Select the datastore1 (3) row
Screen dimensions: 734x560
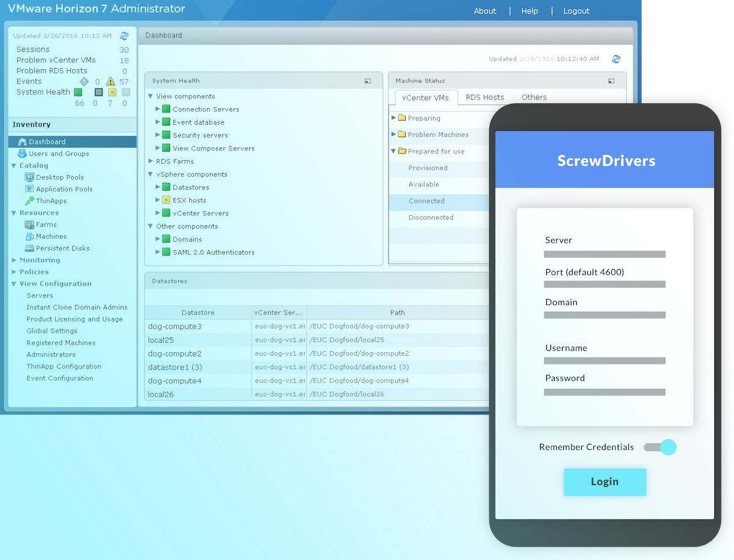click(x=317, y=367)
